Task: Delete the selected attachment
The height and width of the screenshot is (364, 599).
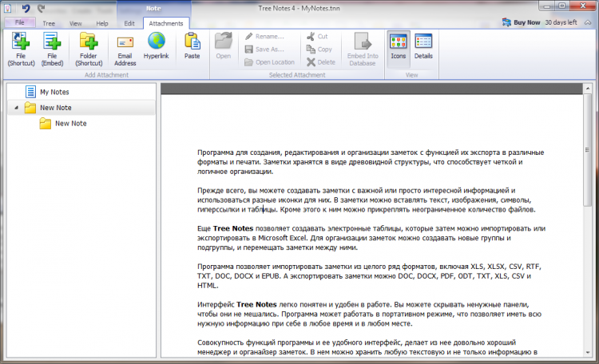Action: [x=321, y=62]
